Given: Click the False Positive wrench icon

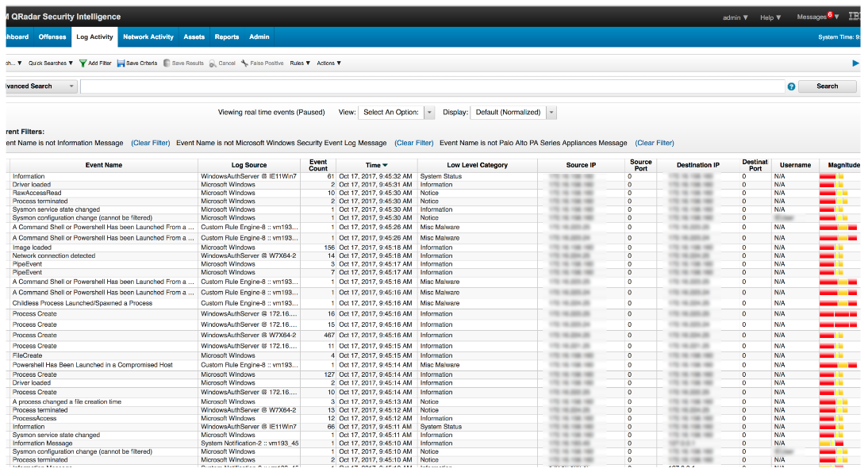Looking at the screenshot, I should [245, 63].
